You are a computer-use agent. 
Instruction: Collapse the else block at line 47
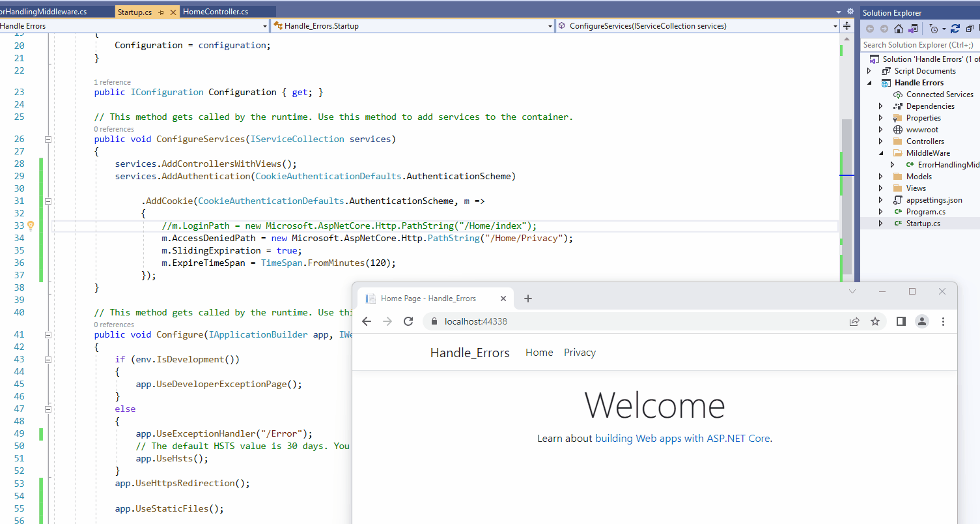pos(48,409)
